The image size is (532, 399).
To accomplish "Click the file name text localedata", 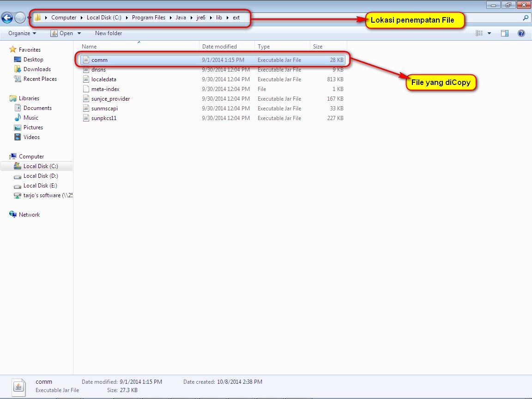I will point(104,79).
